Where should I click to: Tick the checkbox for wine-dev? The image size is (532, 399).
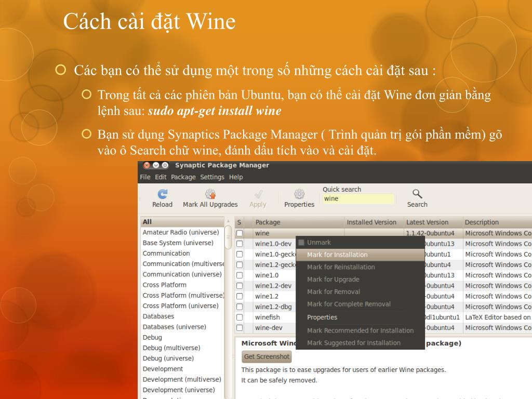point(240,328)
